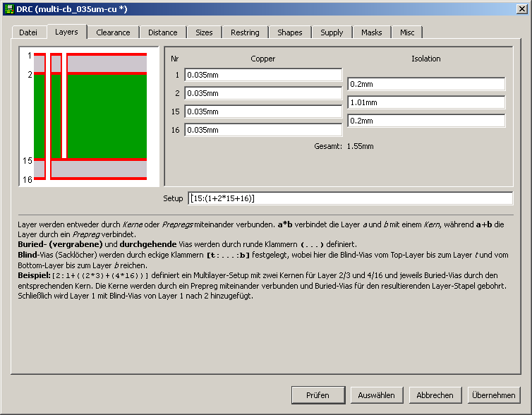Click the Copper column header
Image resolution: width=532 pixels, height=415 pixels.
(263, 59)
